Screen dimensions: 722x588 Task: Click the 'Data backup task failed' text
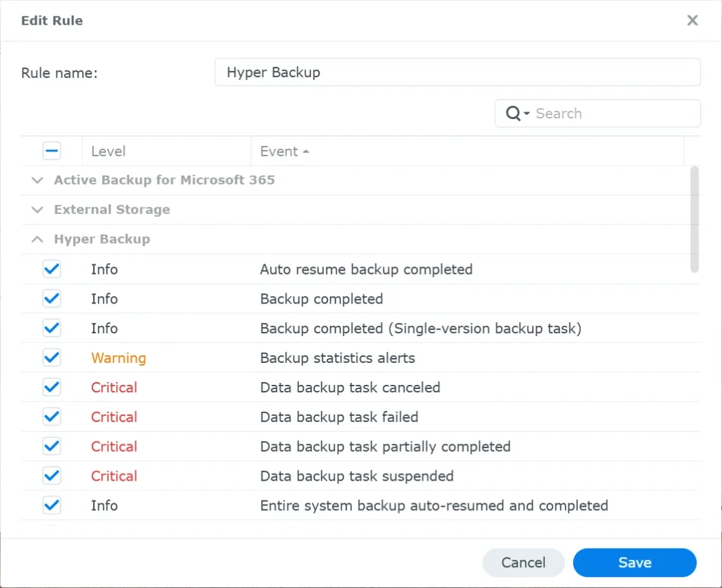pos(340,417)
